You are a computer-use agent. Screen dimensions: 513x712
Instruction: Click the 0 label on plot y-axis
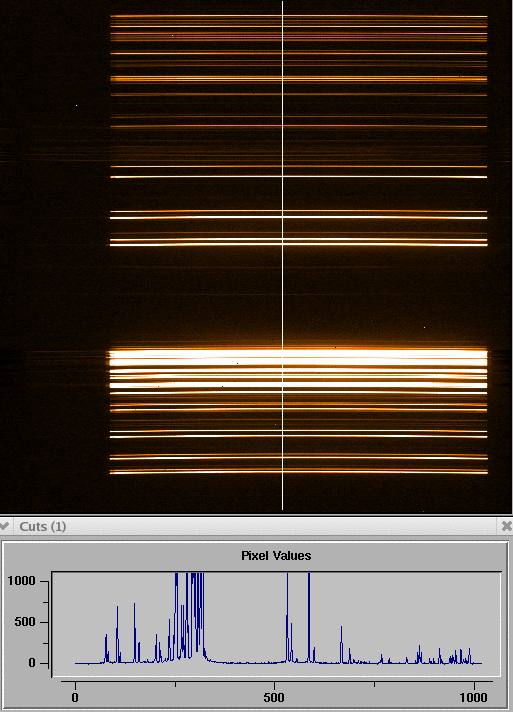32,663
